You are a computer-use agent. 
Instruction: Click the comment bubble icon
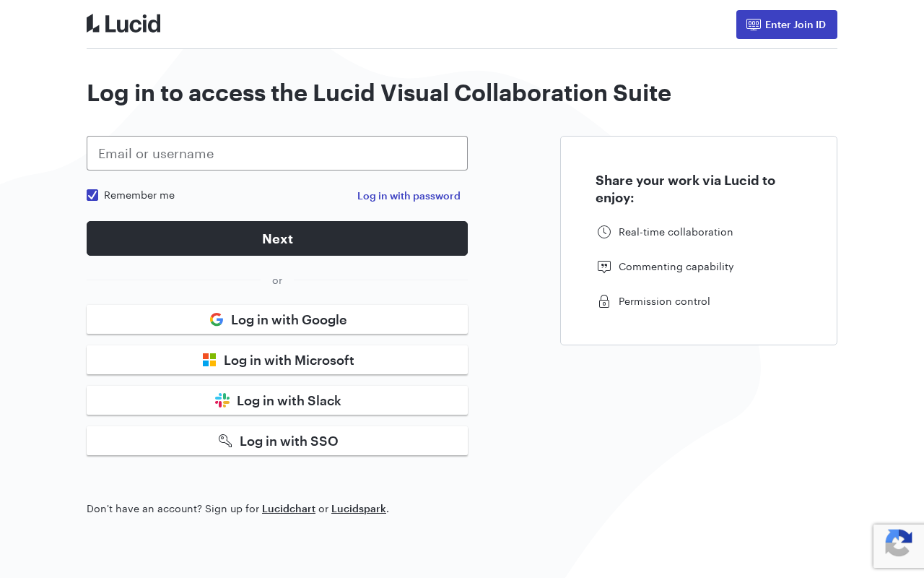tap(604, 267)
